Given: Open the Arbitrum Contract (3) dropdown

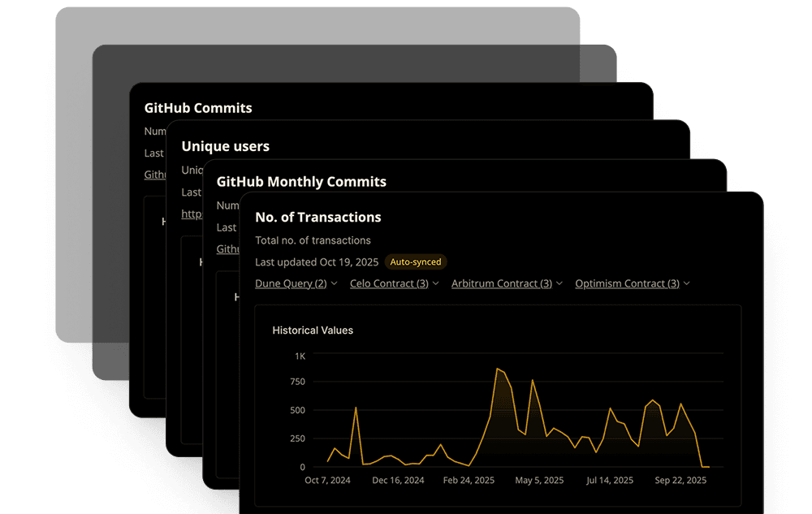Looking at the screenshot, I should click(x=502, y=283).
